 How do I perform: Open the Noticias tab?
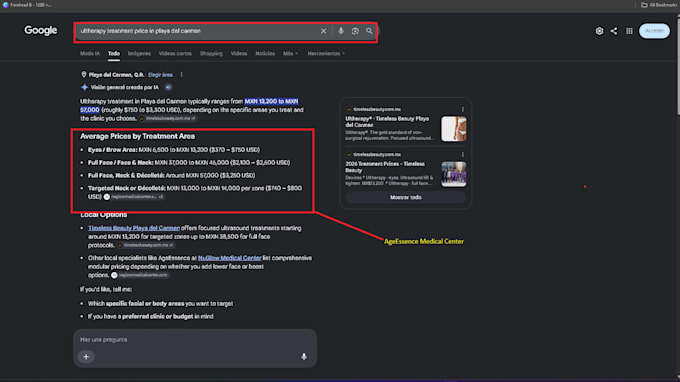265,54
